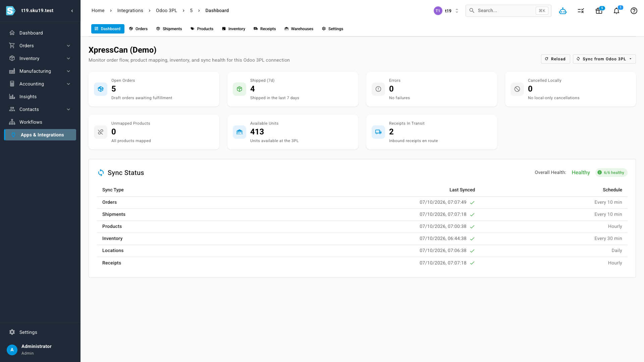Click the green check in Receipts sync row
The width and height of the screenshot is (644, 362).
click(472, 263)
